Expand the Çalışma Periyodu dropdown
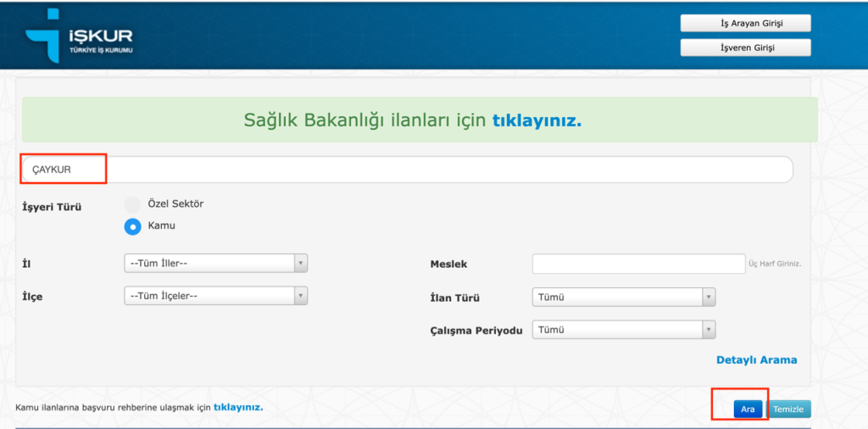The height and width of the screenshot is (429, 868). point(624,330)
